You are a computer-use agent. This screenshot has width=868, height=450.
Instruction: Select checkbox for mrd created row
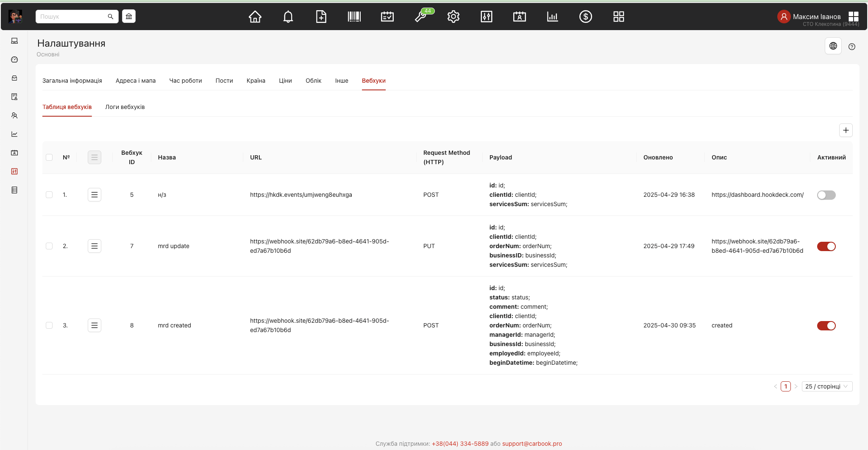click(49, 325)
